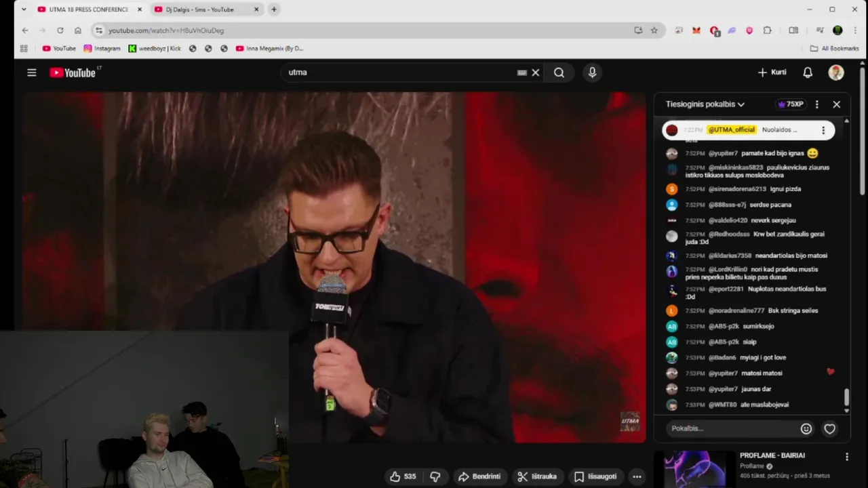Open the YouTube account avatar menu
The width and height of the screenshot is (868, 488).
[836, 73]
